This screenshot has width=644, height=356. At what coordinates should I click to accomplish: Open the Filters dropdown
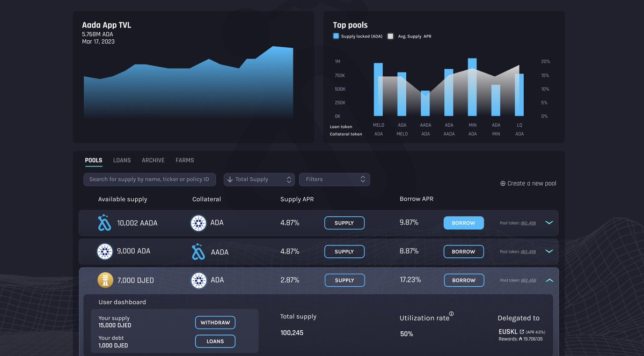pos(334,179)
